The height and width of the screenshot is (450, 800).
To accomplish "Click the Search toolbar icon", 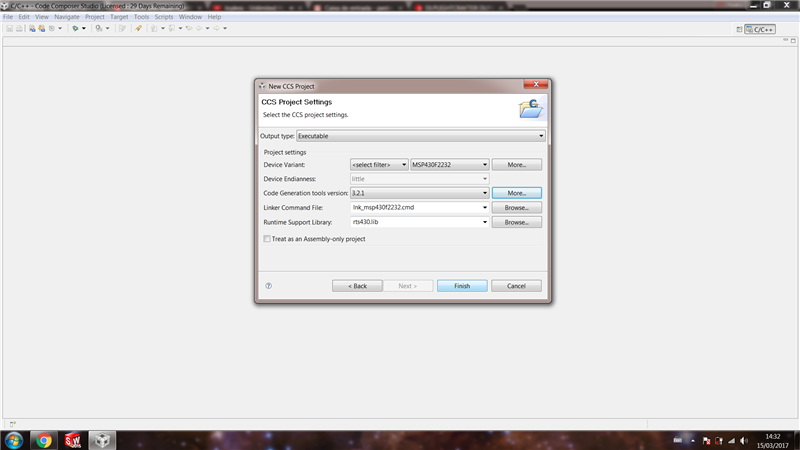I will (x=99, y=28).
